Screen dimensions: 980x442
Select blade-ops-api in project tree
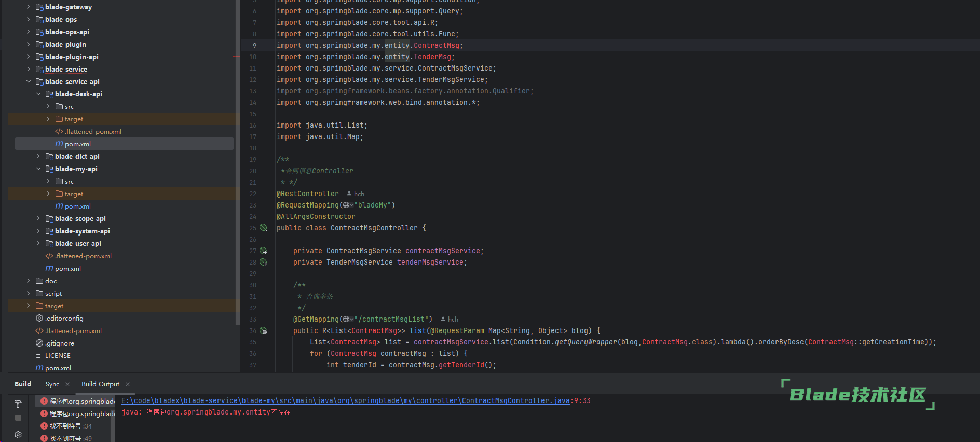[67, 32]
